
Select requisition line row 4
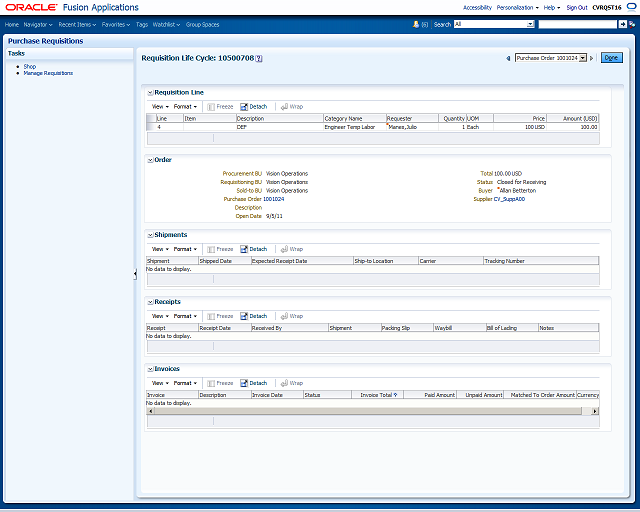click(x=373, y=127)
